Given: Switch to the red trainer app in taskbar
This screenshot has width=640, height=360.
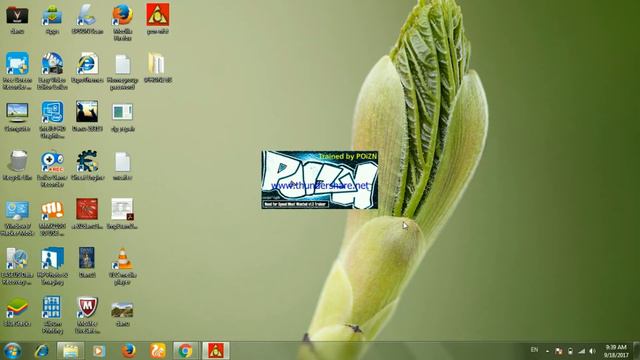Looking at the screenshot, I should (216, 351).
